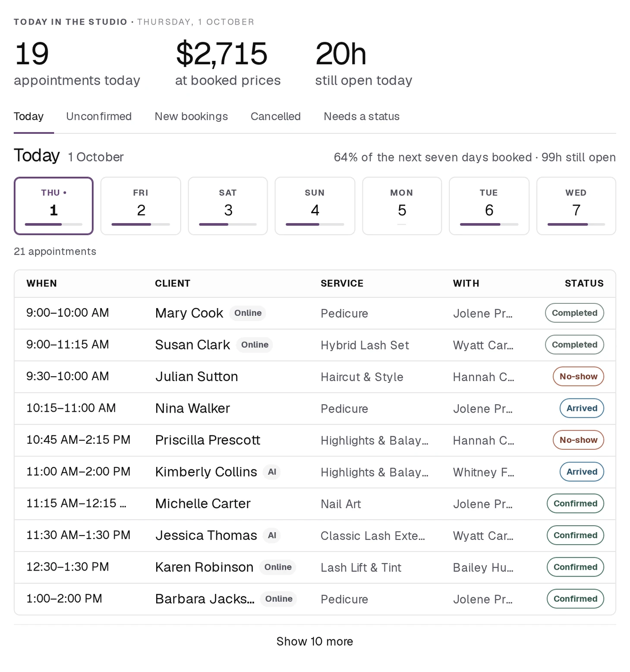Open Karen Robinson's Confirmed status badge

[575, 567]
